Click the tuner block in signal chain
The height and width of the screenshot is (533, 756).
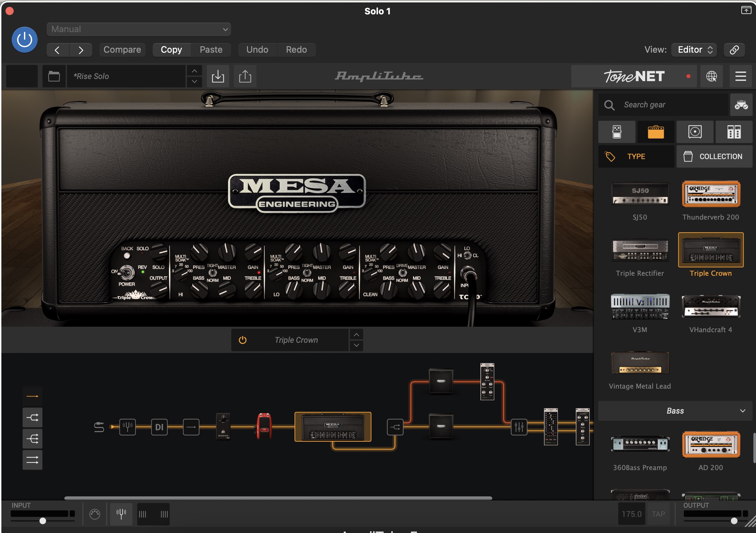click(128, 427)
